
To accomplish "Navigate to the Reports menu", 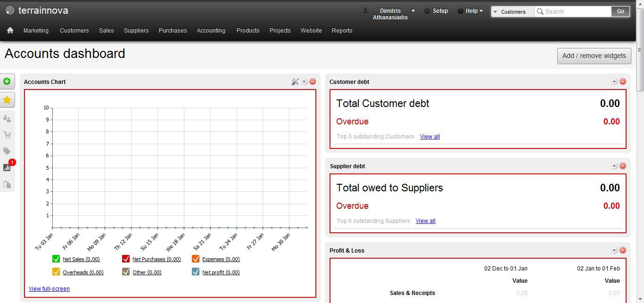I will [342, 30].
